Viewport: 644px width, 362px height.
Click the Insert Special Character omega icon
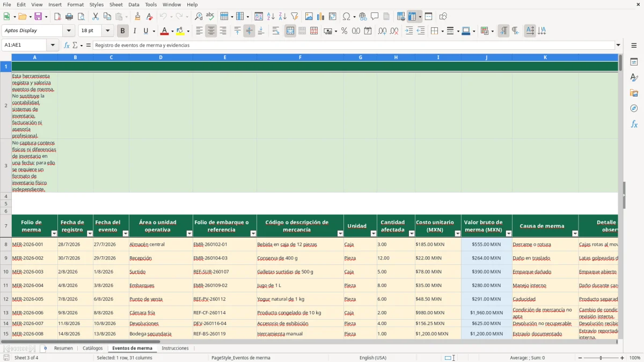click(x=346, y=17)
